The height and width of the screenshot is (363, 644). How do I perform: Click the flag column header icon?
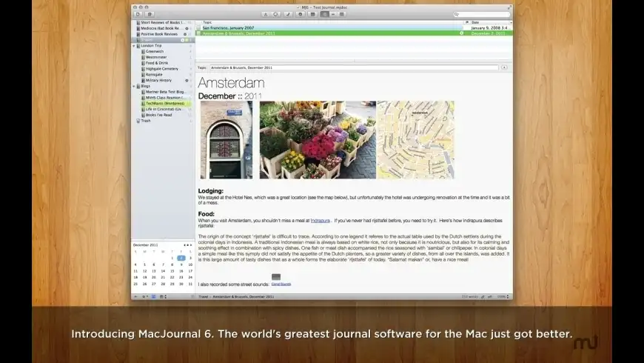(466, 22)
